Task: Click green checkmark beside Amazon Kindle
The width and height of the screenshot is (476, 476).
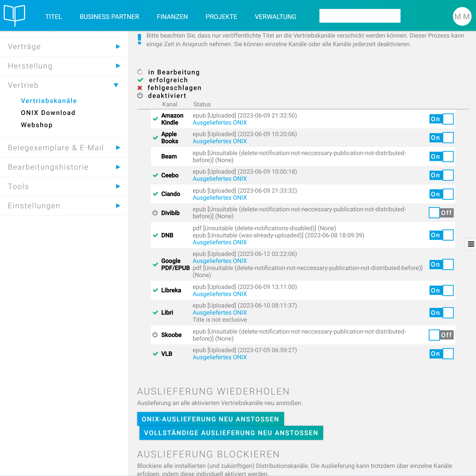Action: tap(155, 119)
